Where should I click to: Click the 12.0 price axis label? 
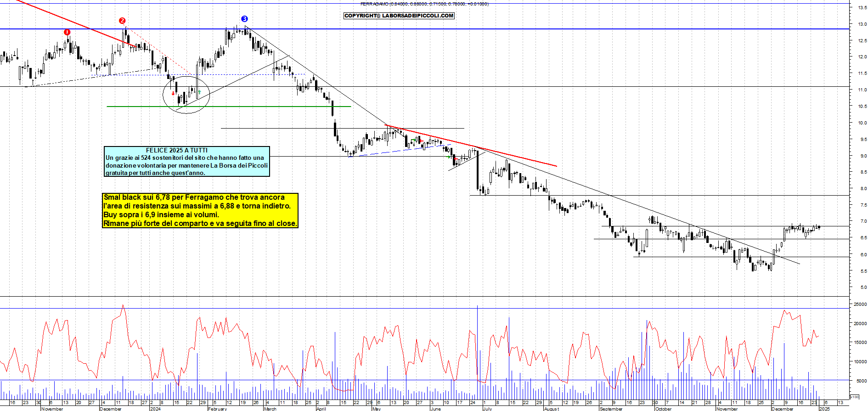[862, 57]
